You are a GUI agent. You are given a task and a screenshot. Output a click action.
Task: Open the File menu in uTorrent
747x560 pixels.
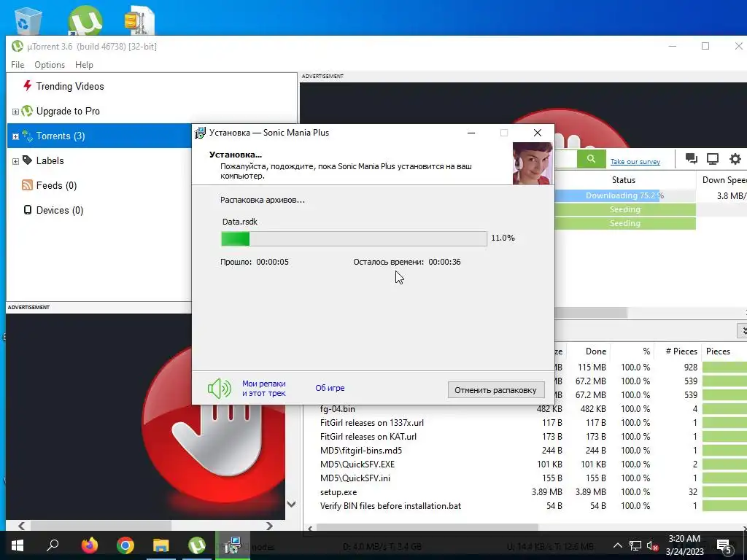[18, 65]
